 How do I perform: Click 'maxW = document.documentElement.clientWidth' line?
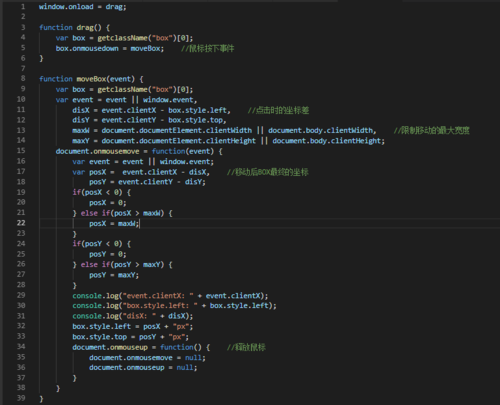tap(224, 131)
